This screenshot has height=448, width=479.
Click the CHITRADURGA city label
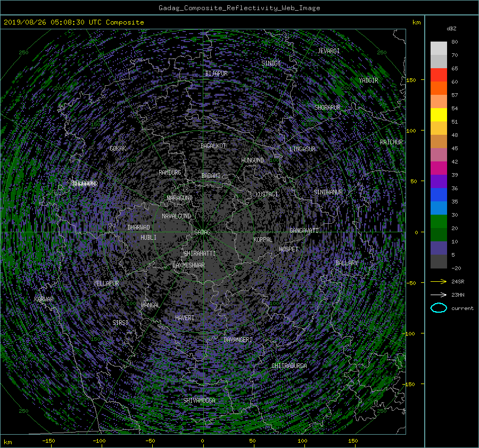point(289,366)
